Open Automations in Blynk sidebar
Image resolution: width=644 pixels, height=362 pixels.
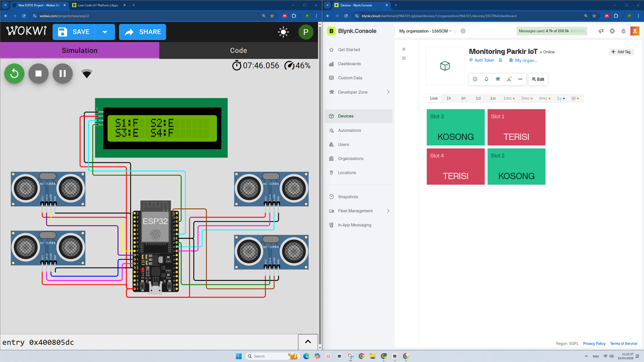coord(349,130)
